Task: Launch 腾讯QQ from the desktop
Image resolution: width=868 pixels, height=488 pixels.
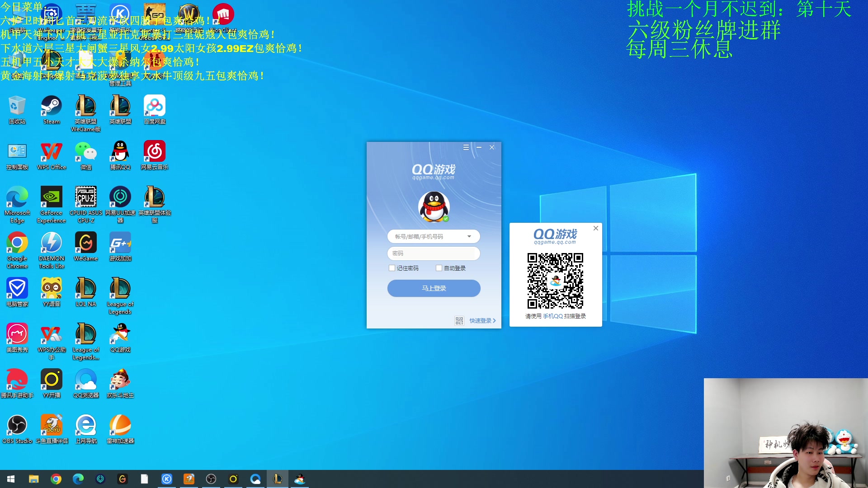Action: (120, 151)
